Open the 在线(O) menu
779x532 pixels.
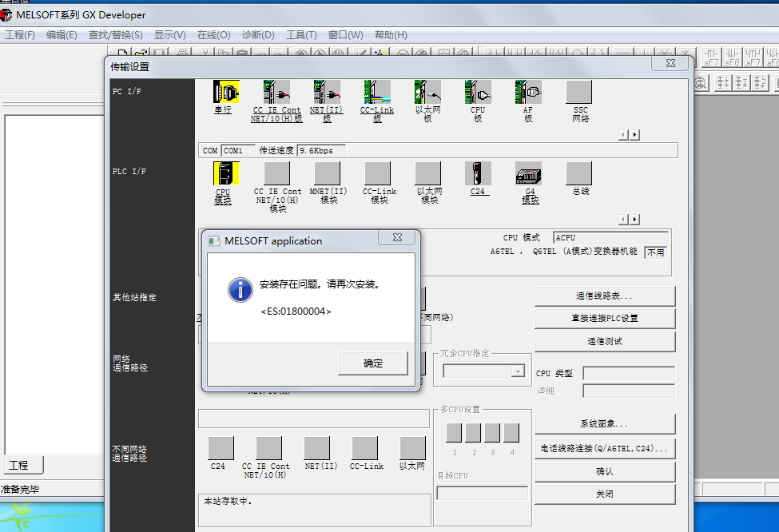(213, 35)
